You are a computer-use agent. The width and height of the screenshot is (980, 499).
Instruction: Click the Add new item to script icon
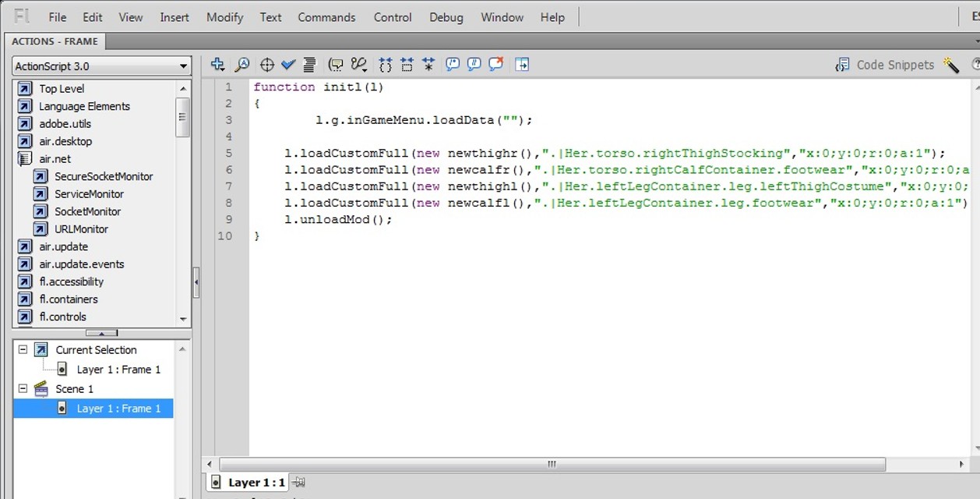point(217,65)
